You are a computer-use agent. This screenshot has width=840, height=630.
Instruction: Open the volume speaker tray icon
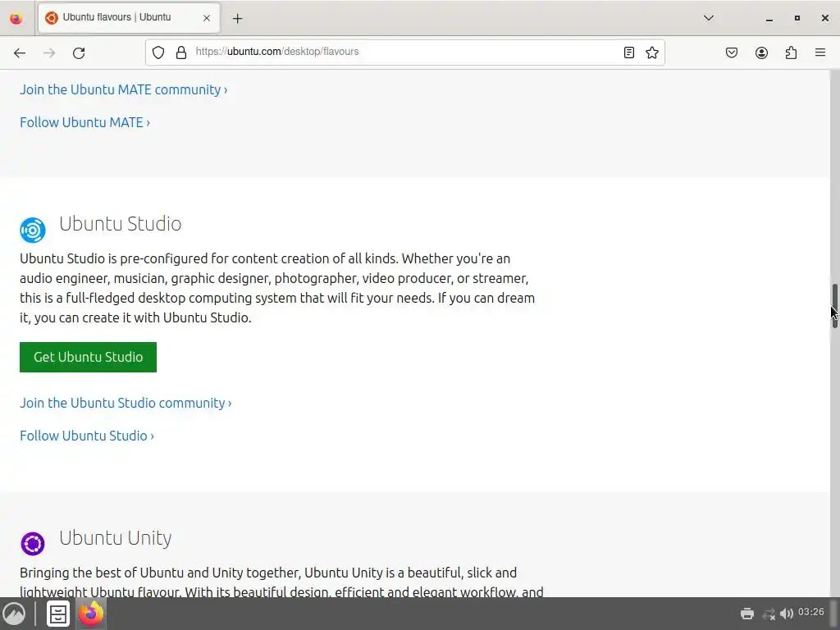787,614
